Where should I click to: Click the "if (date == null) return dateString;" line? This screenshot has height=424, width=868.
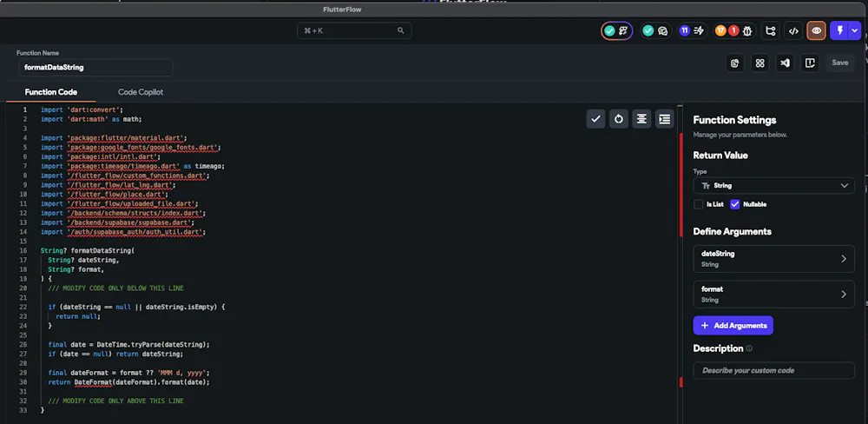(x=115, y=354)
